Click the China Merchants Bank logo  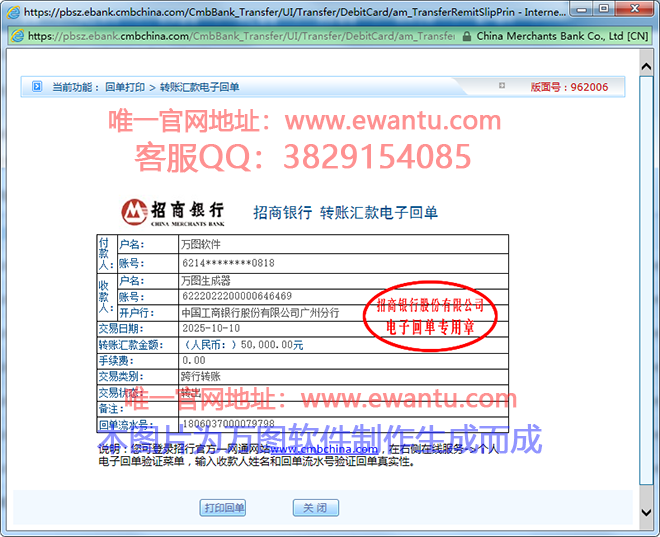point(173,213)
